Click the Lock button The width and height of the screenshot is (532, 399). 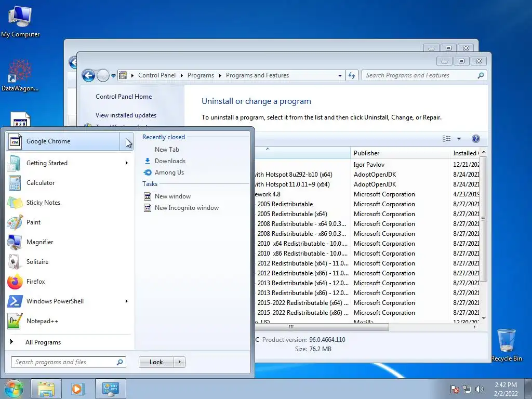(156, 362)
